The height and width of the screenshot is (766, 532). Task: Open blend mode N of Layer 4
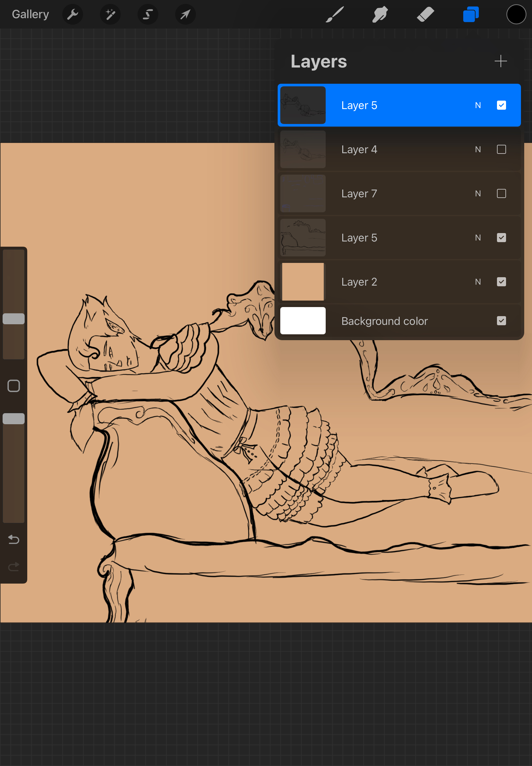[x=478, y=149]
